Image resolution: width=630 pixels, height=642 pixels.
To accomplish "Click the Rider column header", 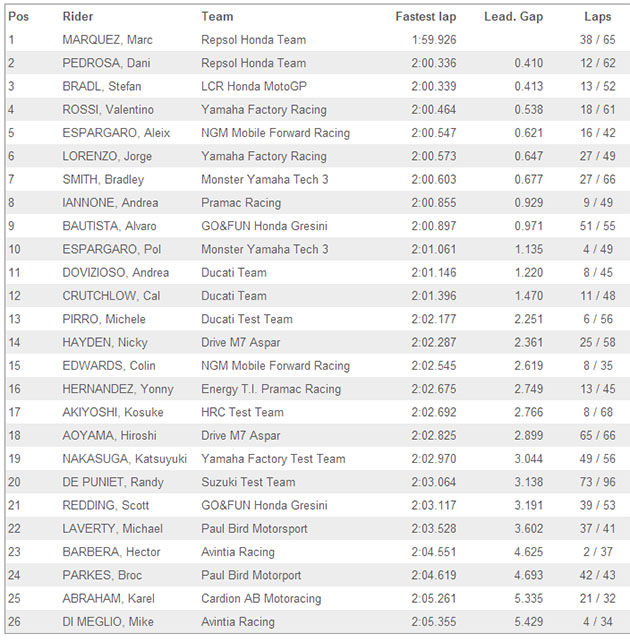I will (x=77, y=16).
